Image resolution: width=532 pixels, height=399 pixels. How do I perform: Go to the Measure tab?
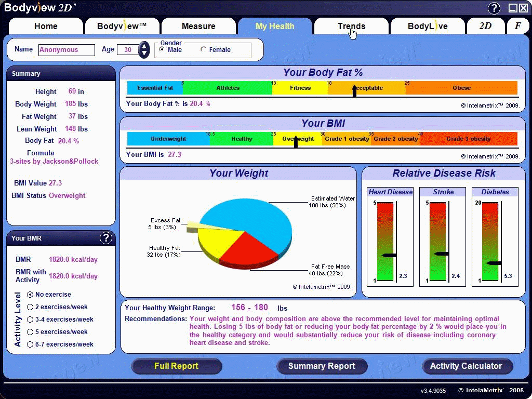pyautogui.click(x=198, y=26)
